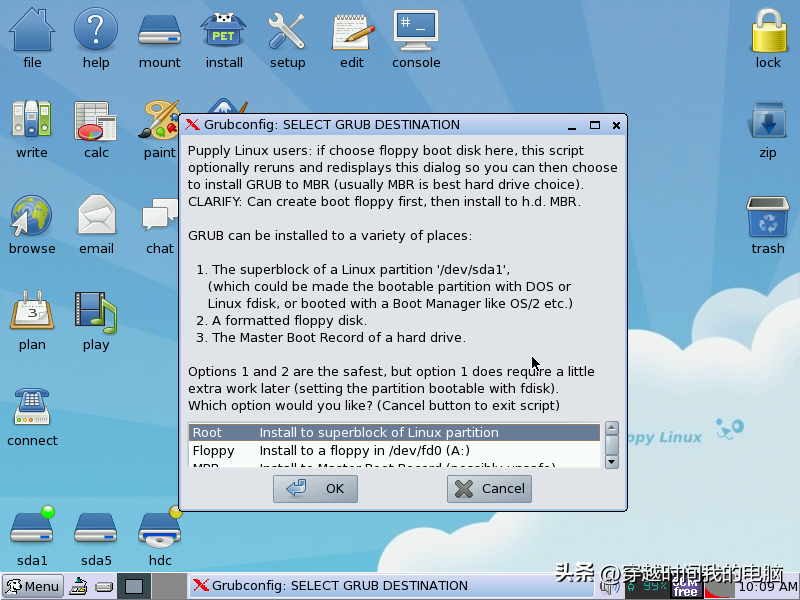The width and height of the screenshot is (800, 600).
Task: Click the list scrollbar thumb
Action: pyautogui.click(x=612, y=444)
